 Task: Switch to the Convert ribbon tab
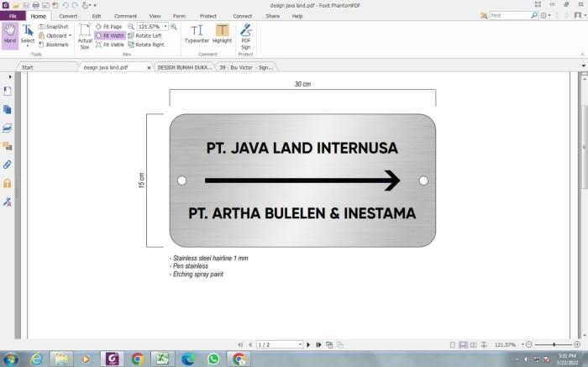pos(68,16)
